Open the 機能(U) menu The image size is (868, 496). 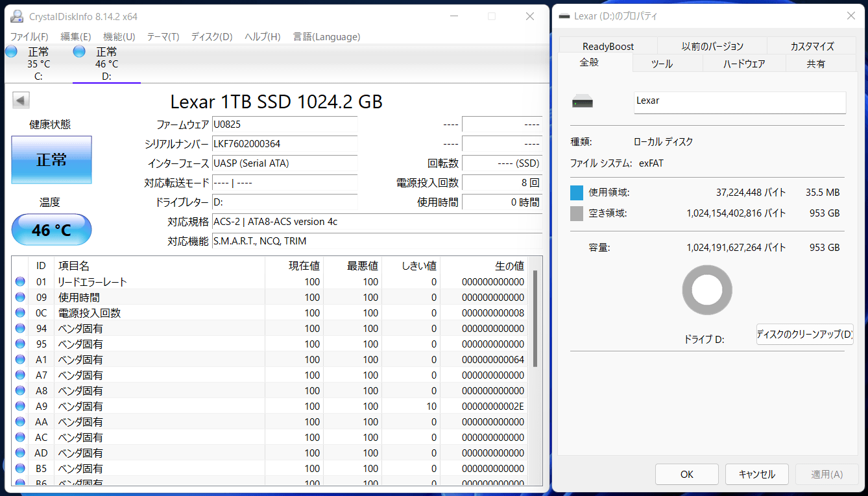pos(119,37)
